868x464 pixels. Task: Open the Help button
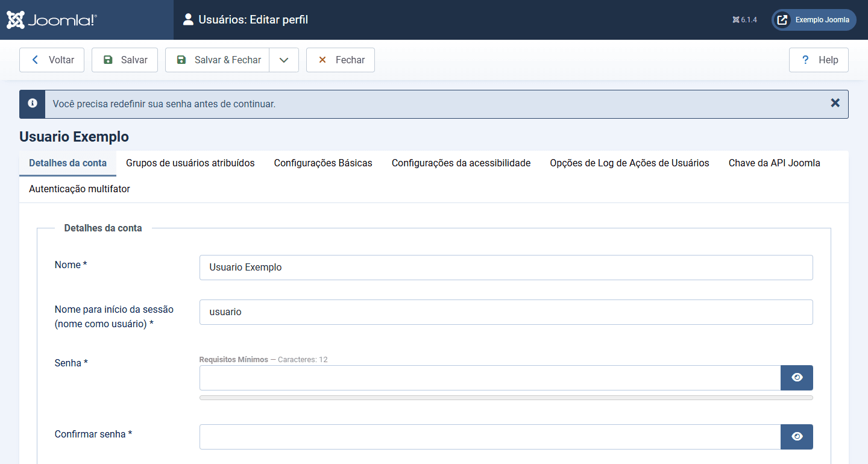click(819, 60)
